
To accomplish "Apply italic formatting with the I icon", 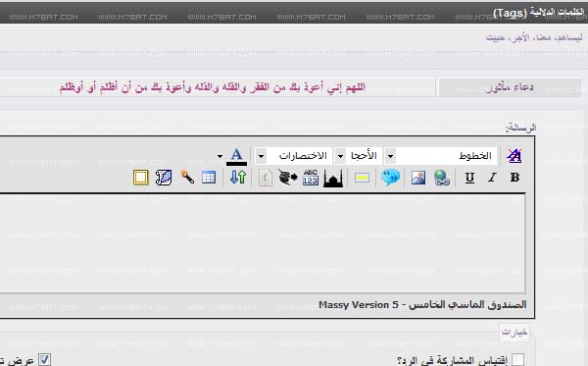I will point(492,178).
